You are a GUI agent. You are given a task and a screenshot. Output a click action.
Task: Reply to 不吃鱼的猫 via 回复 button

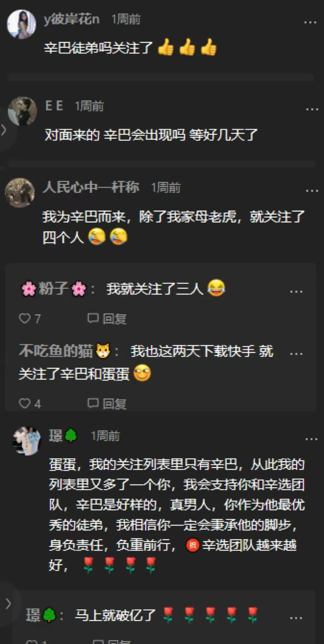[x=107, y=404]
